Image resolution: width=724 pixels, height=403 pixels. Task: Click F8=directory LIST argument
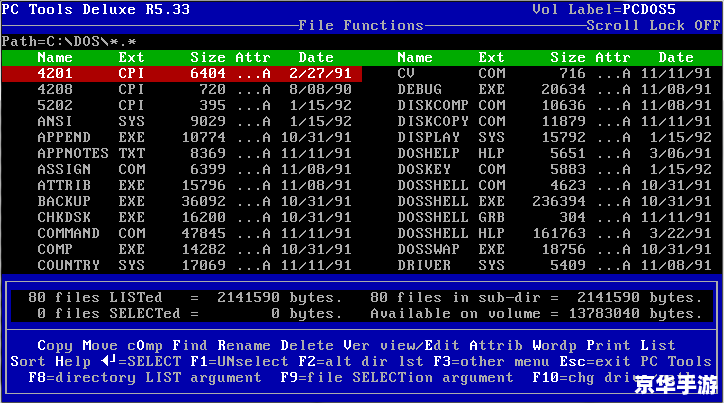tap(145, 378)
